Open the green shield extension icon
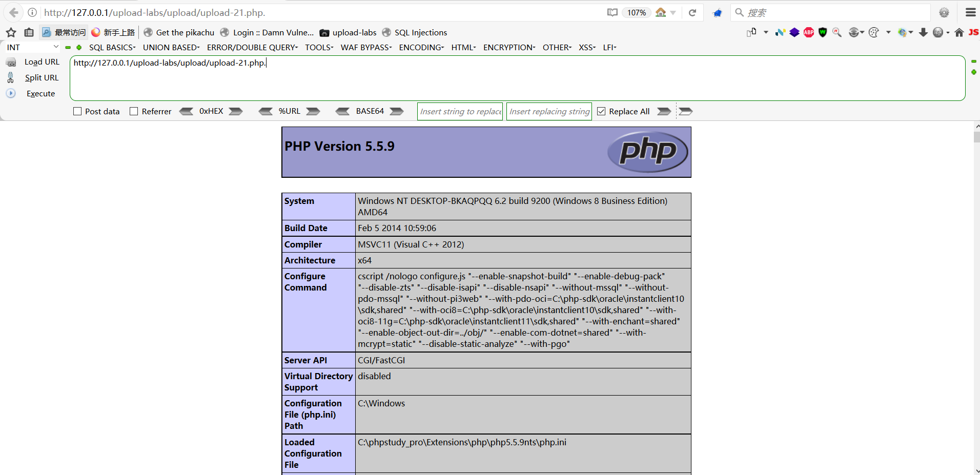 (823, 32)
